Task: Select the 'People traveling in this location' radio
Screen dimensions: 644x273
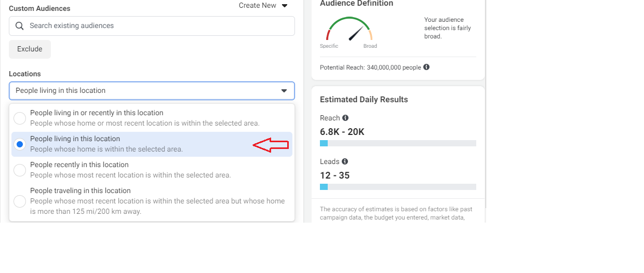Action: click(20, 201)
